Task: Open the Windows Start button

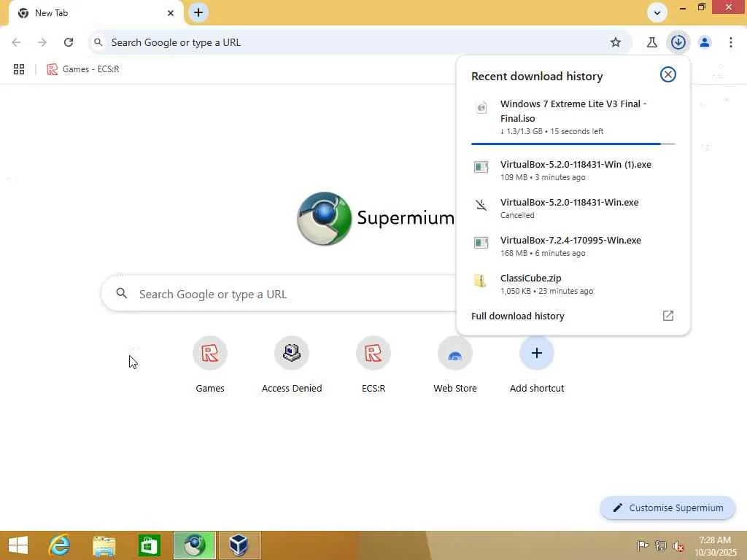Action: point(18,545)
